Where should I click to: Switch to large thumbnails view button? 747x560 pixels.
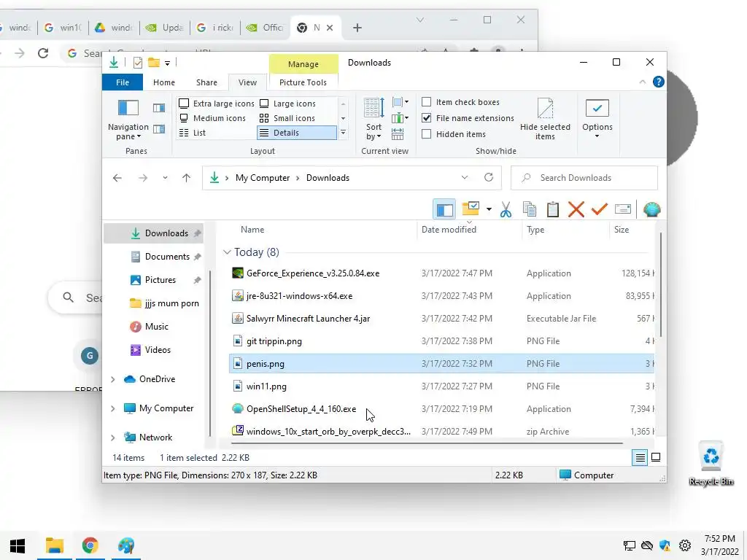tap(656, 458)
